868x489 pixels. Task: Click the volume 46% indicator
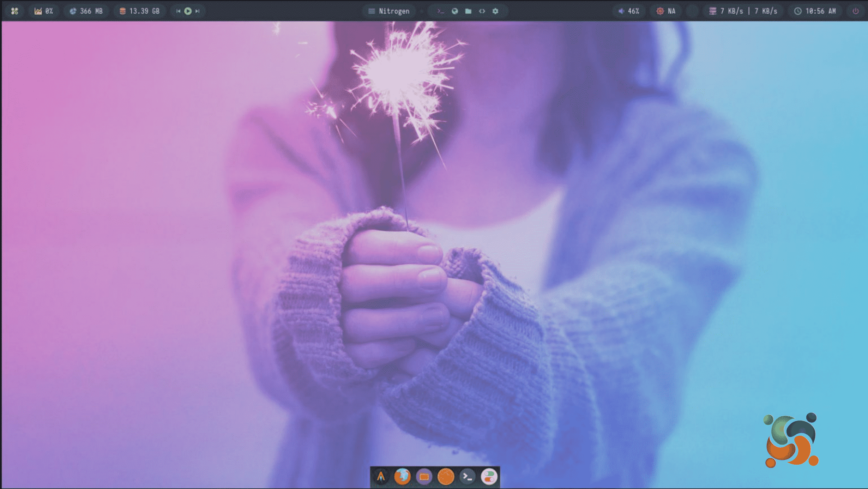629,11
